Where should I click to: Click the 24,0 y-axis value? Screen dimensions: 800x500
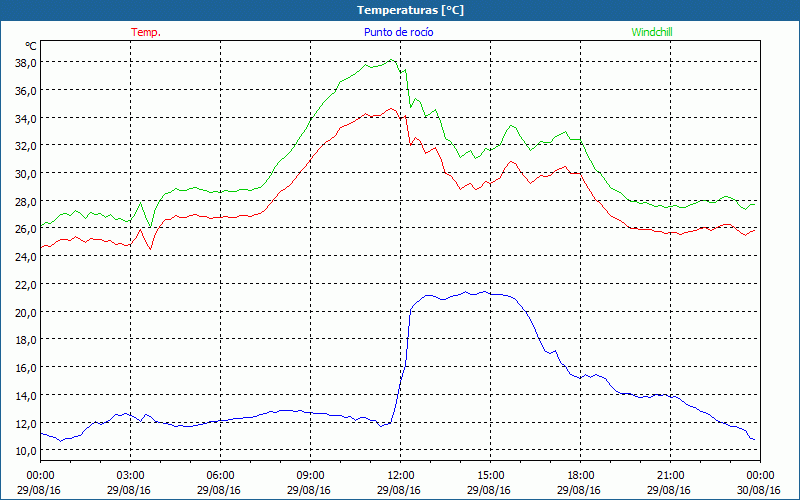tap(26, 257)
